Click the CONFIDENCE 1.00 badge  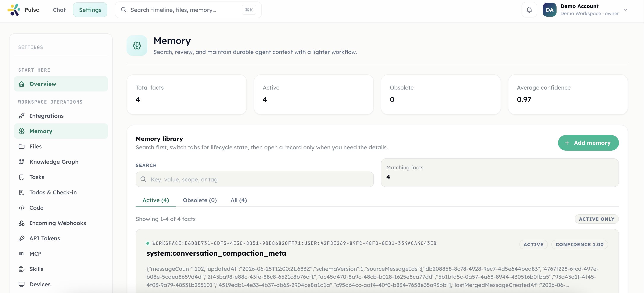(579, 244)
